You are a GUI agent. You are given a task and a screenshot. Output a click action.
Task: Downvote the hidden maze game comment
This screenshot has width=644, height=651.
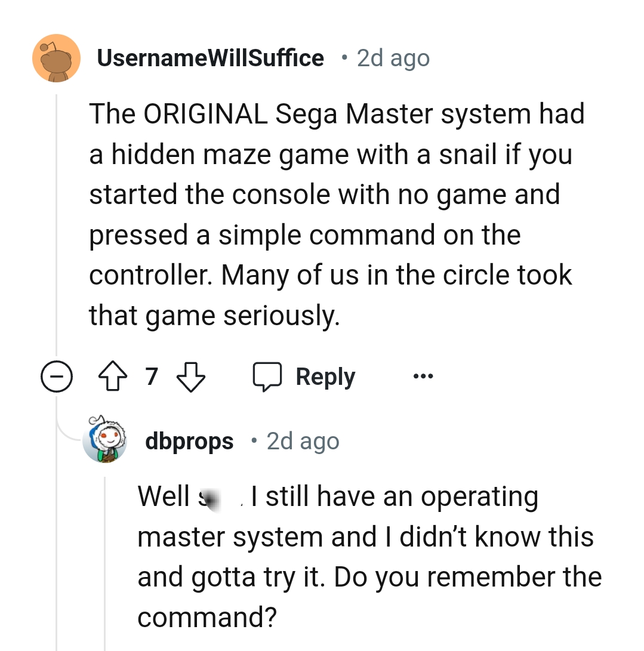[x=191, y=377]
